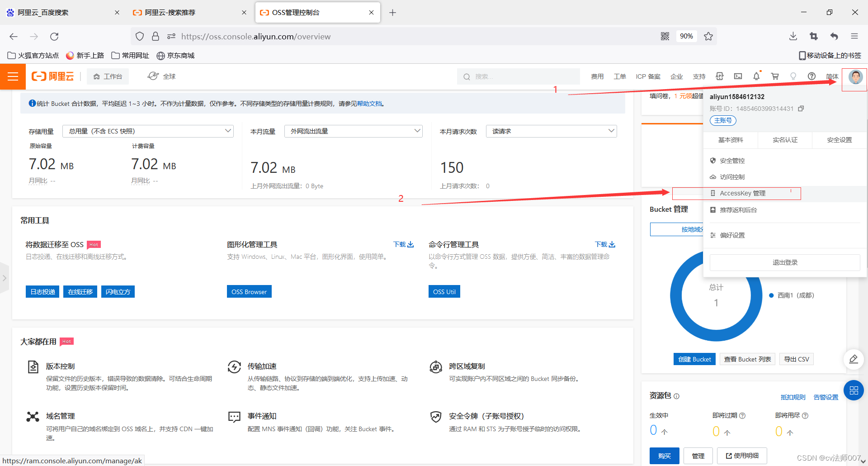The height and width of the screenshot is (466, 868).
Task: Switch to the OSS console browser tab
Action: (317, 12)
